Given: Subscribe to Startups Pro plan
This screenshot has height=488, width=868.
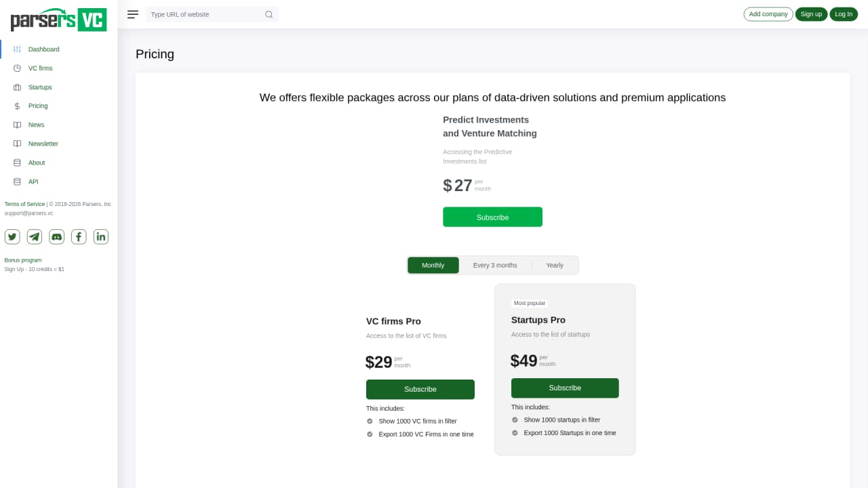Looking at the screenshot, I should [565, 388].
